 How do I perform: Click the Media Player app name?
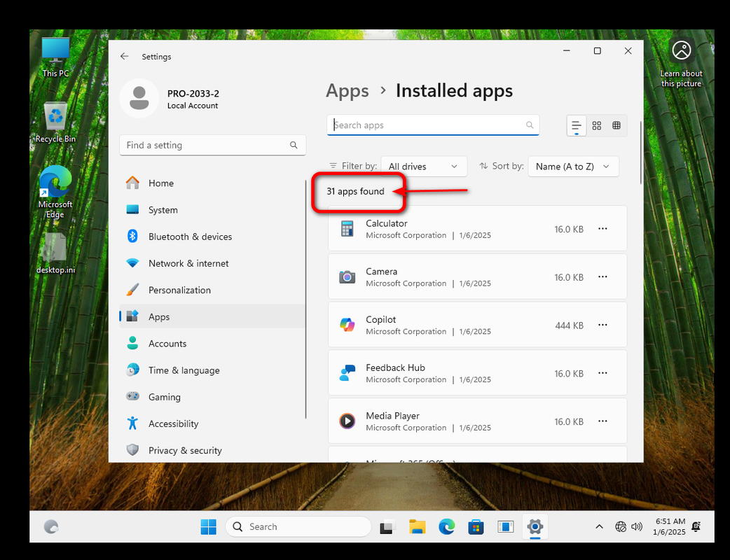tap(392, 416)
